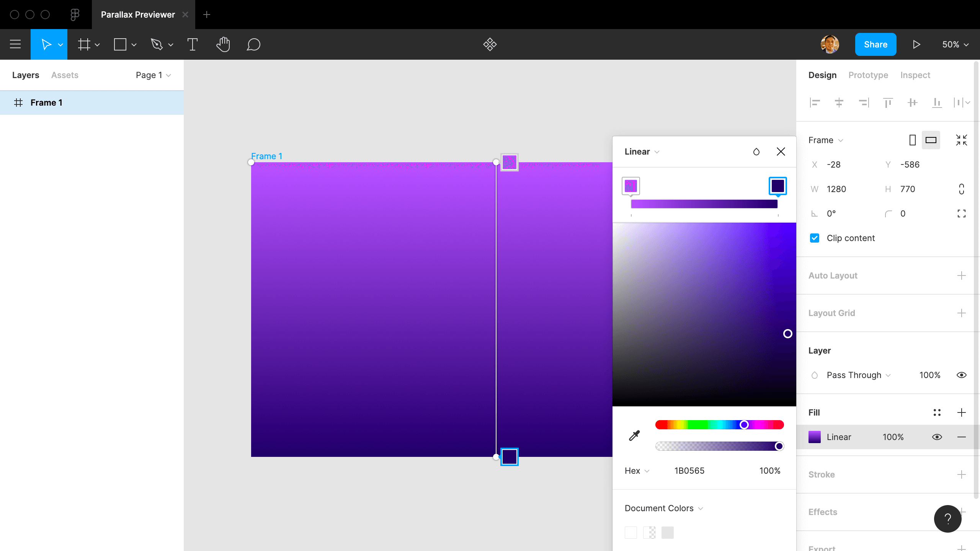The height and width of the screenshot is (551, 980).
Task: Hide the Linear fill visibility
Action: click(937, 437)
